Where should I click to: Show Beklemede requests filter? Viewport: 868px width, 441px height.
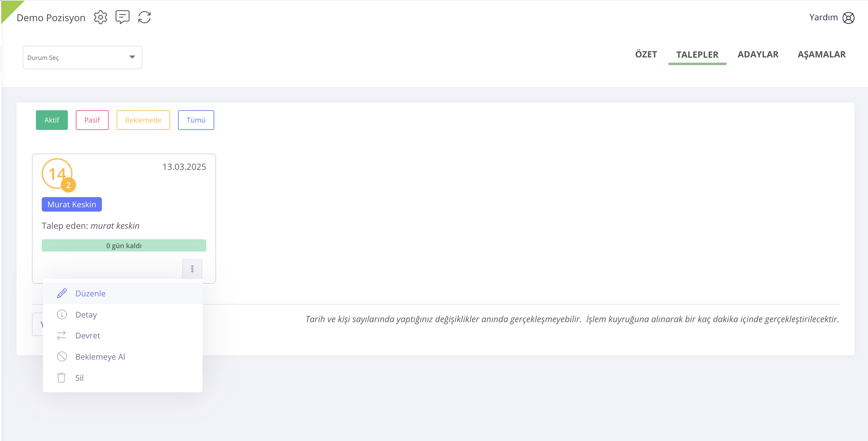click(143, 120)
